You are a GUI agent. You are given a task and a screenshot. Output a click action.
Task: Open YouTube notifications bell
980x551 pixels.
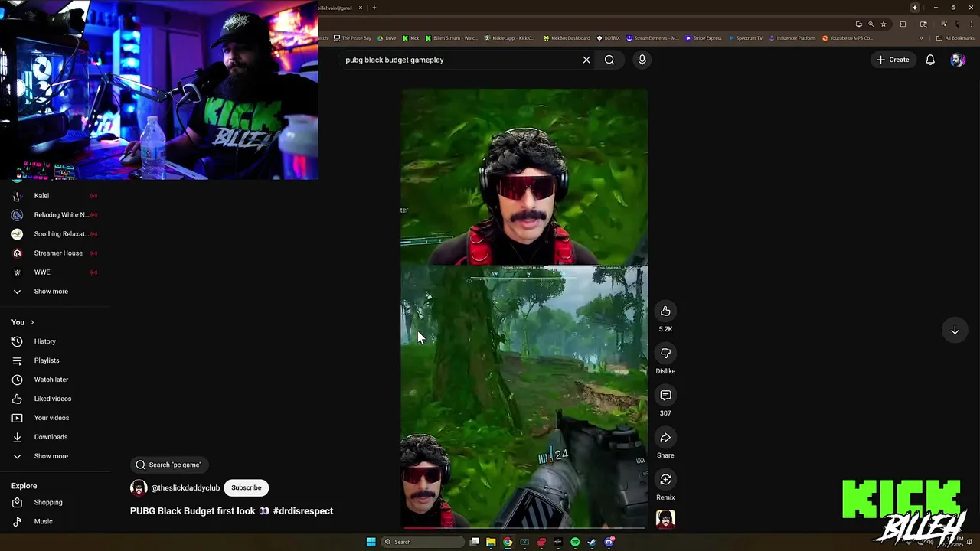(x=930, y=60)
